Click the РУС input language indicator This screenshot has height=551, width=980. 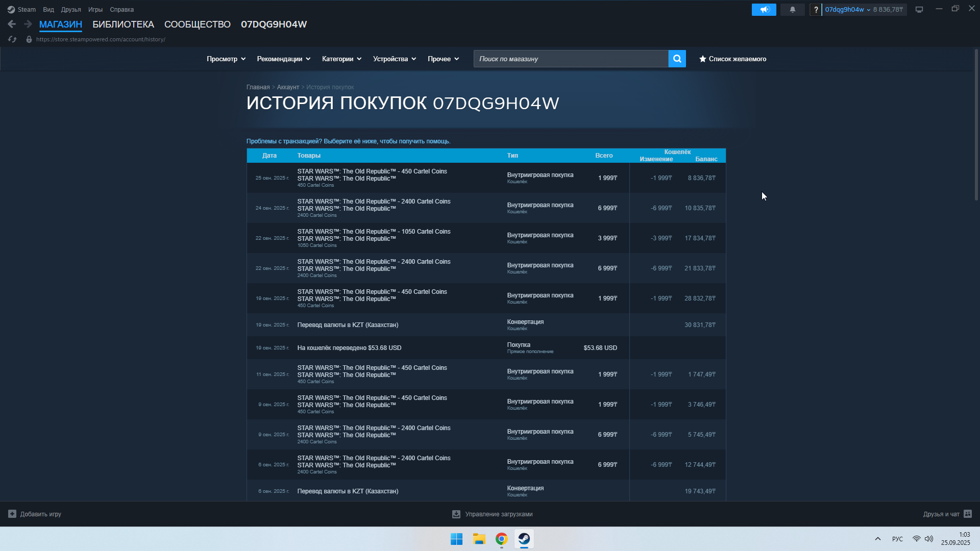coord(897,539)
